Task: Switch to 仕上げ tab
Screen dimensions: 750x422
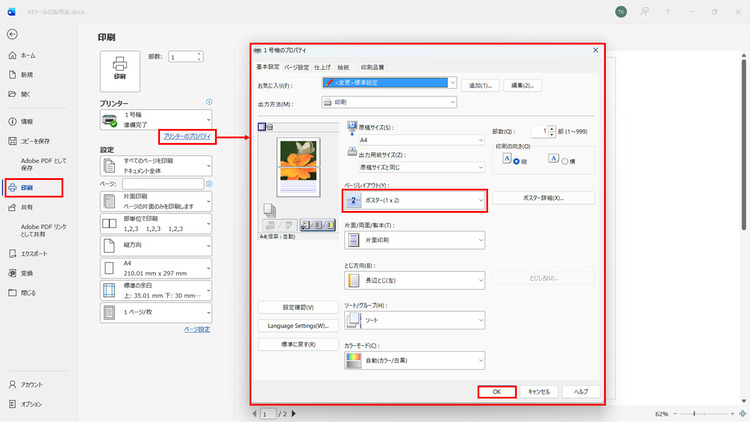Action: click(x=322, y=67)
